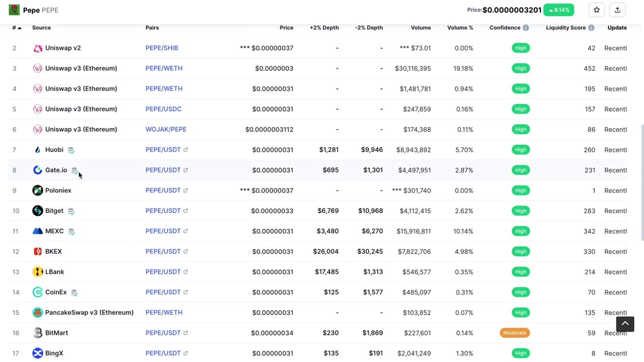The image size is (644, 362).
Task: Click the $0.0000003112 price cell
Action: point(269,129)
